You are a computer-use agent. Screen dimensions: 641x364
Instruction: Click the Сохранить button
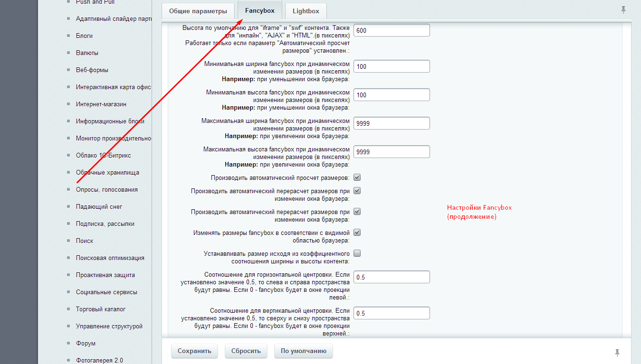click(x=194, y=351)
